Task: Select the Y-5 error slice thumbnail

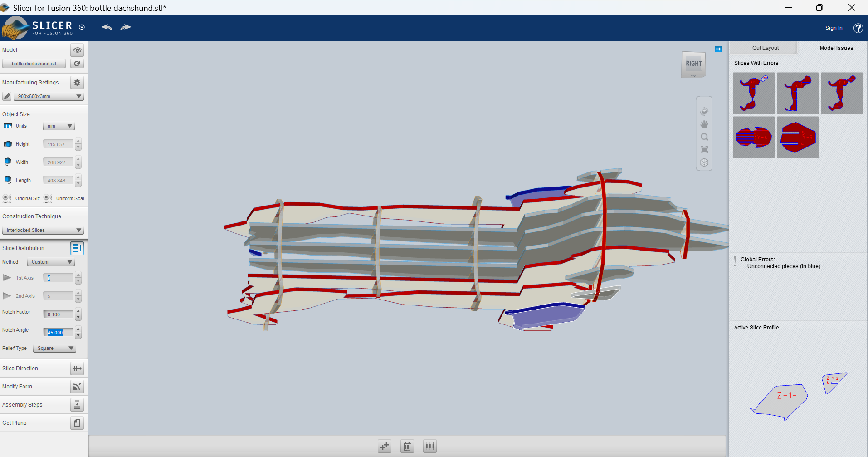Action: (x=798, y=137)
